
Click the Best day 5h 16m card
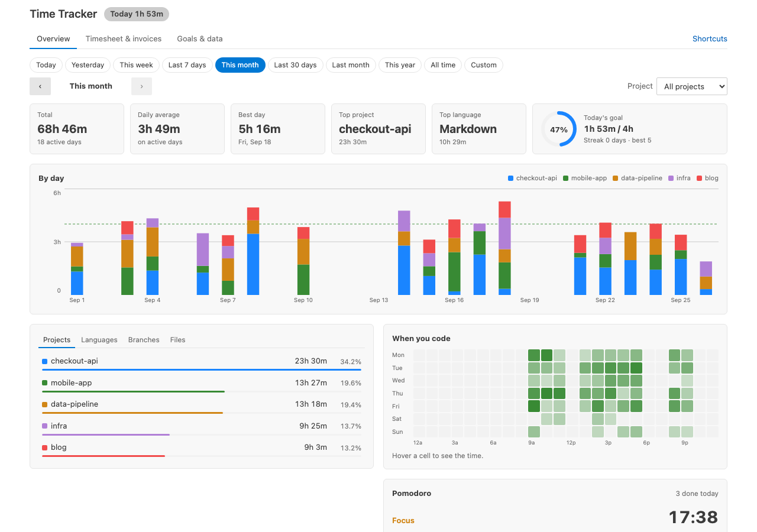click(x=278, y=129)
